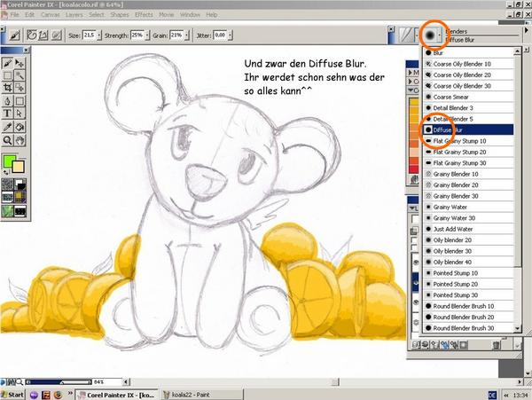Open the Size slider popup arrow
Image resolution: width=532 pixels, height=400 pixels.
click(x=99, y=35)
